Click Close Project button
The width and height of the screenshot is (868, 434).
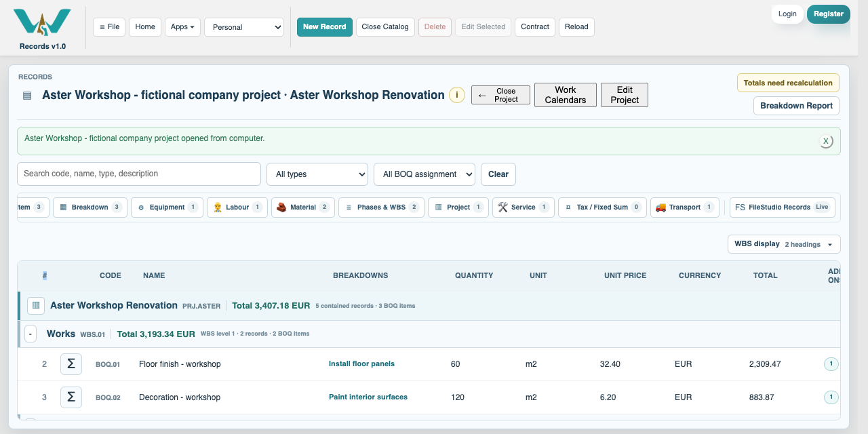[500, 95]
